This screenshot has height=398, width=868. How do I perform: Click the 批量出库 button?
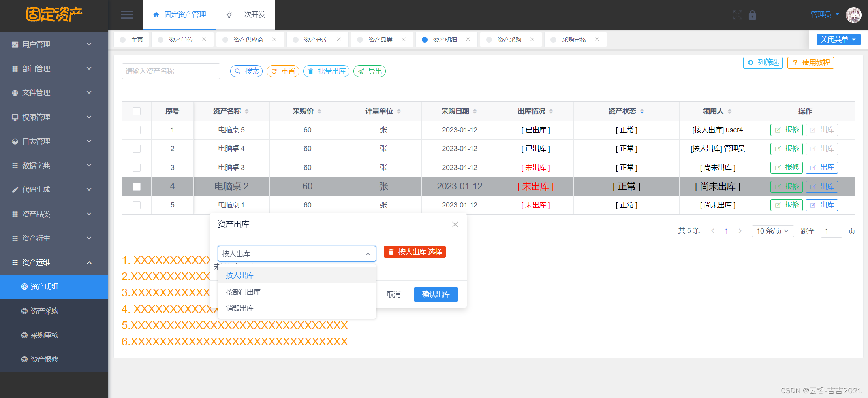327,71
